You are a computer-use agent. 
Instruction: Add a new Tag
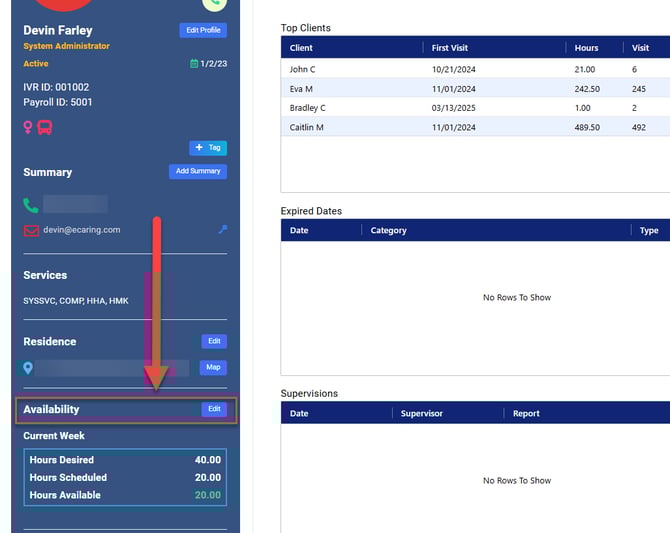(x=208, y=148)
